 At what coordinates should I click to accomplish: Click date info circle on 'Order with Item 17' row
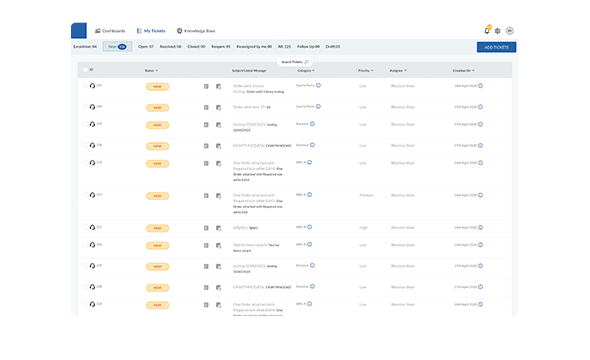(481, 107)
